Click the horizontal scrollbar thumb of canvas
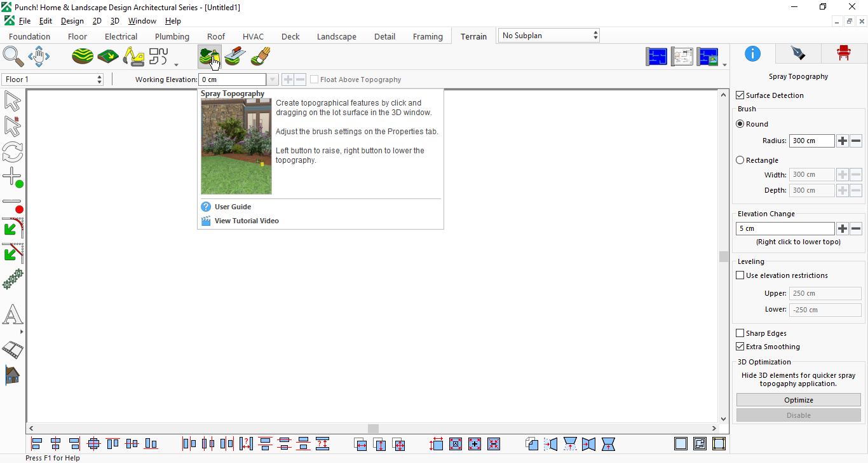This screenshot has height=463, width=868. (373, 429)
